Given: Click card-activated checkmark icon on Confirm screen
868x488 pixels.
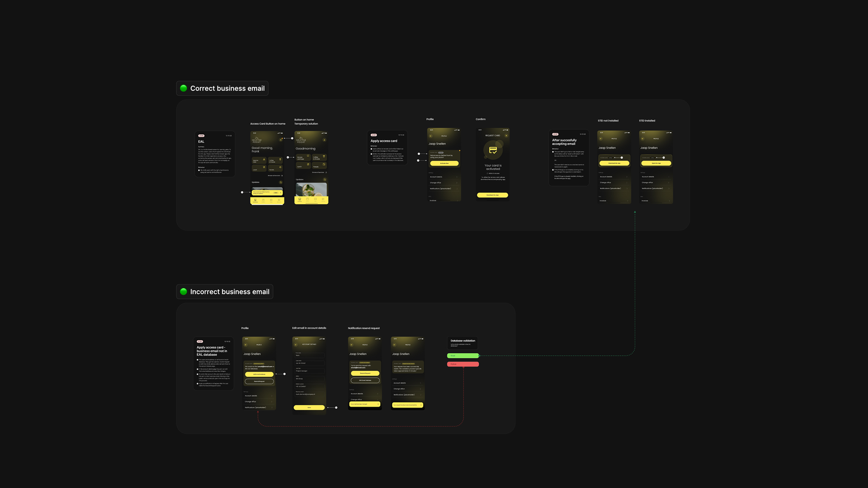Looking at the screenshot, I should point(493,150).
